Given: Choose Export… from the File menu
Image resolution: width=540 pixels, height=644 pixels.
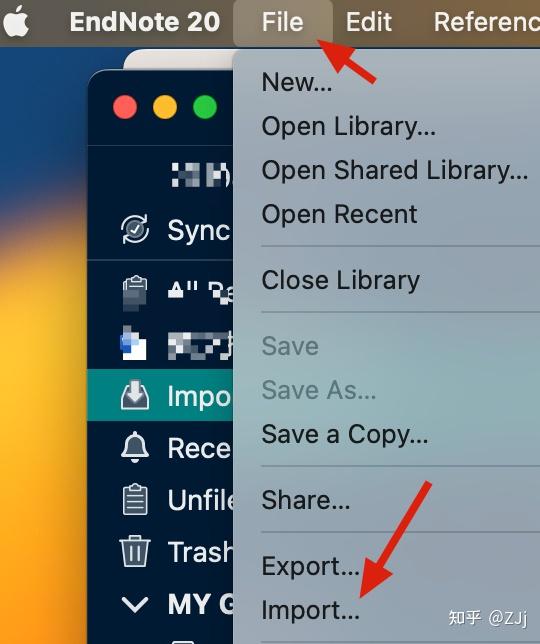Looking at the screenshot, I should [311, 566].
